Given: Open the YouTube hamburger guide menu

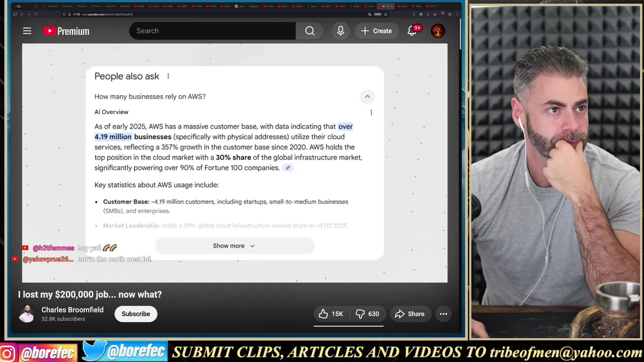Looking at the screenshot, I should [x=27, y=31].
